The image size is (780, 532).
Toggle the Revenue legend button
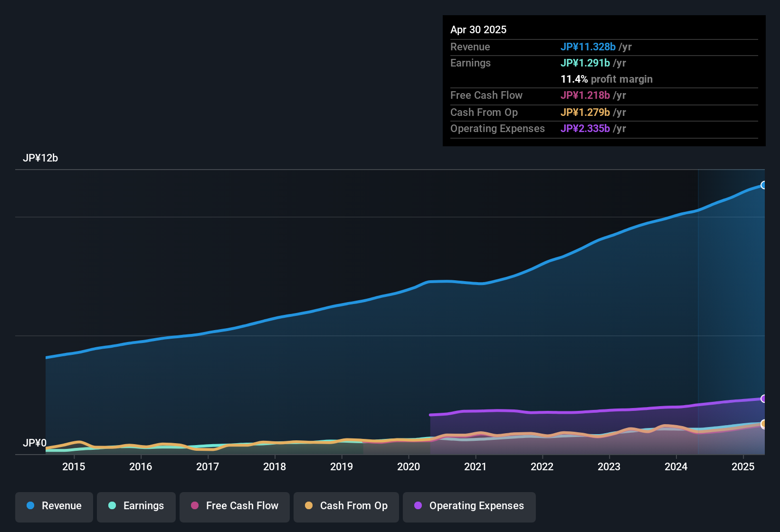tap(54, 506)
